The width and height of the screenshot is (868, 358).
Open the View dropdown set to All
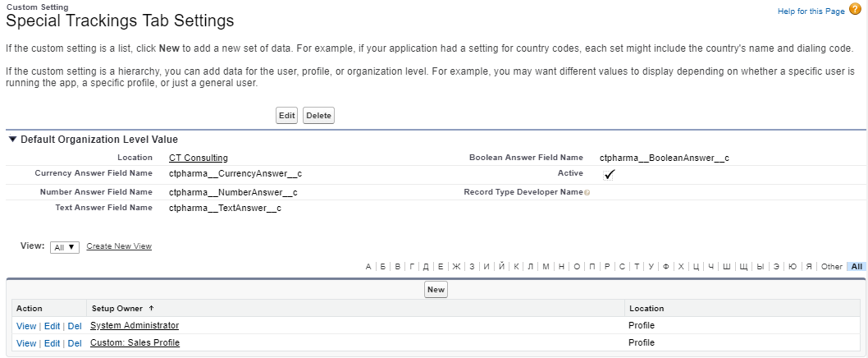[65, 247]
